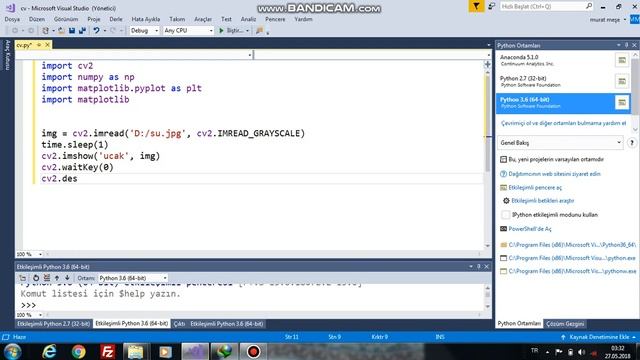Click the reset icon in interactive toolbar
640x360 pixels.
click(x=36, y=278)
